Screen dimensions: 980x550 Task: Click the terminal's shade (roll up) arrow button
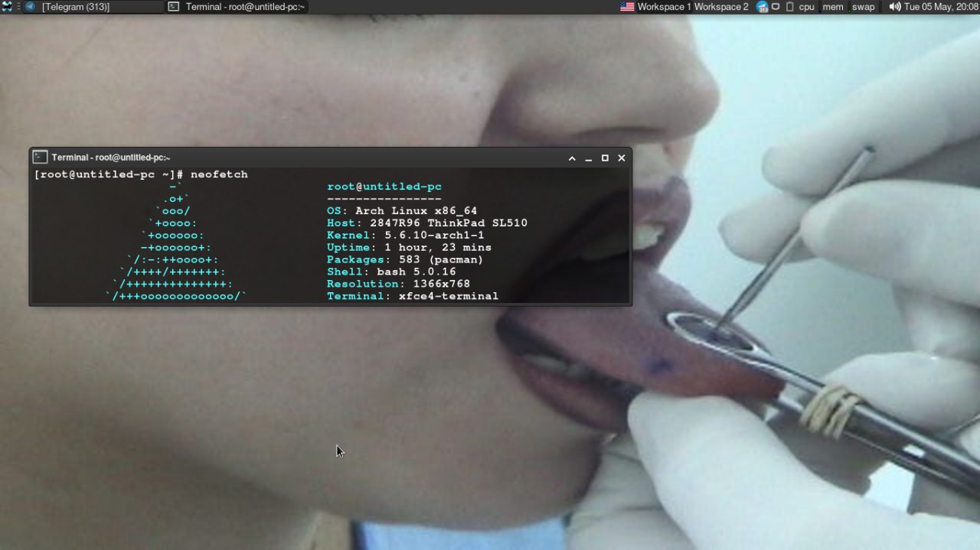[x=572, y=158]
